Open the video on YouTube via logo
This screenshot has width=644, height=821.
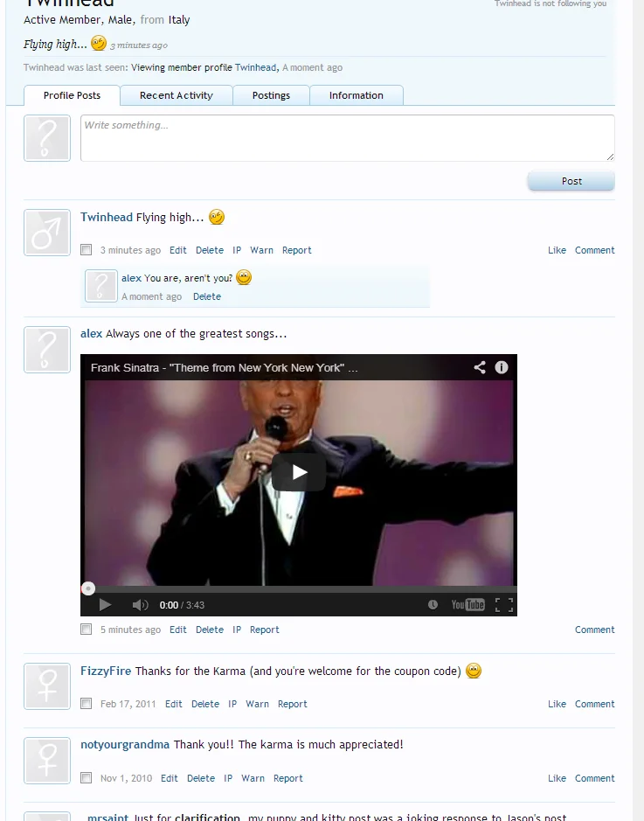pos(468,605)
